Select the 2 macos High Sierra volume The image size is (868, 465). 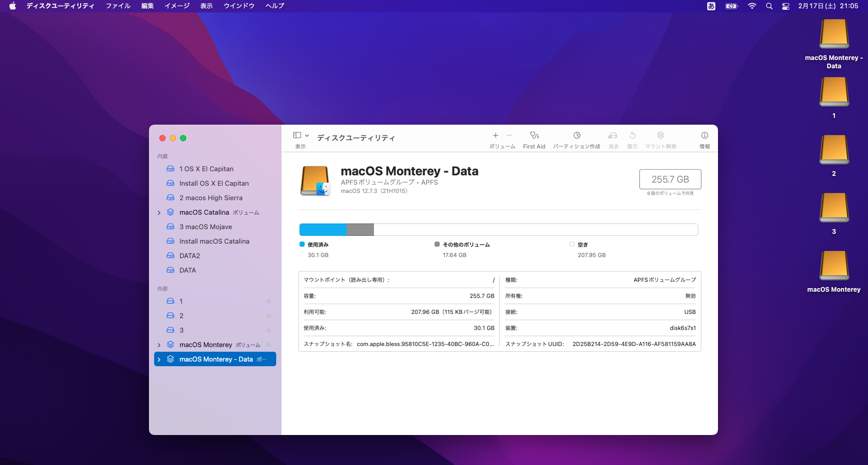point(215,198)
